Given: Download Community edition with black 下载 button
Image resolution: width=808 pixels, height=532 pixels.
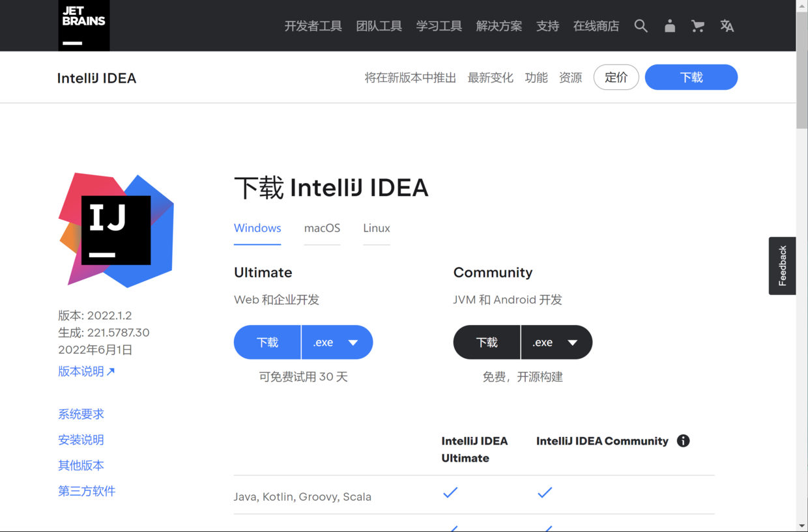Looking at the screenshot, I should click(x=487, y=343).
